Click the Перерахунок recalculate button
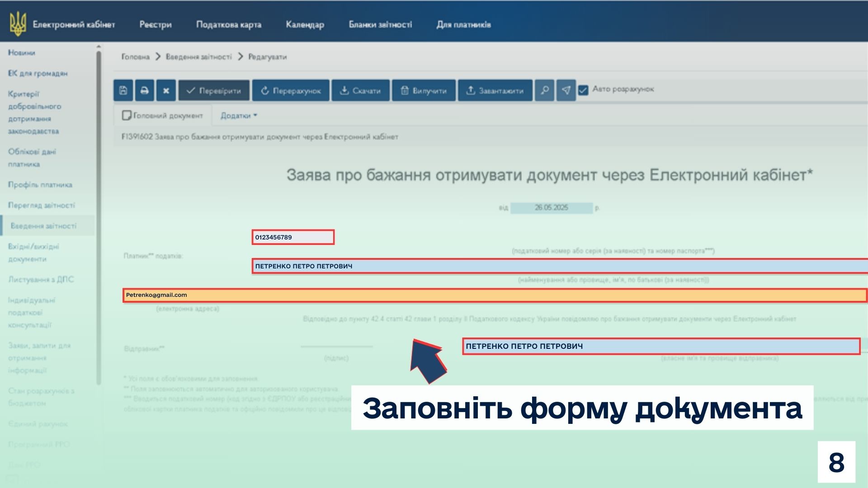Screen dimensions: 868x488 [x=291, y=90]
